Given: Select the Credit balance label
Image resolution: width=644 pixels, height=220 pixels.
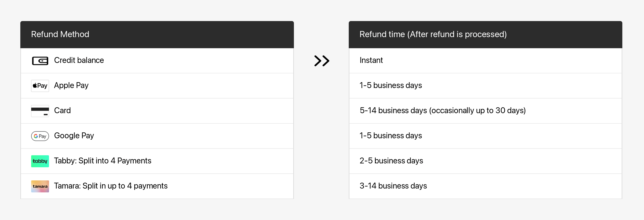Looking at the screenshot, I should pos(79,60).
